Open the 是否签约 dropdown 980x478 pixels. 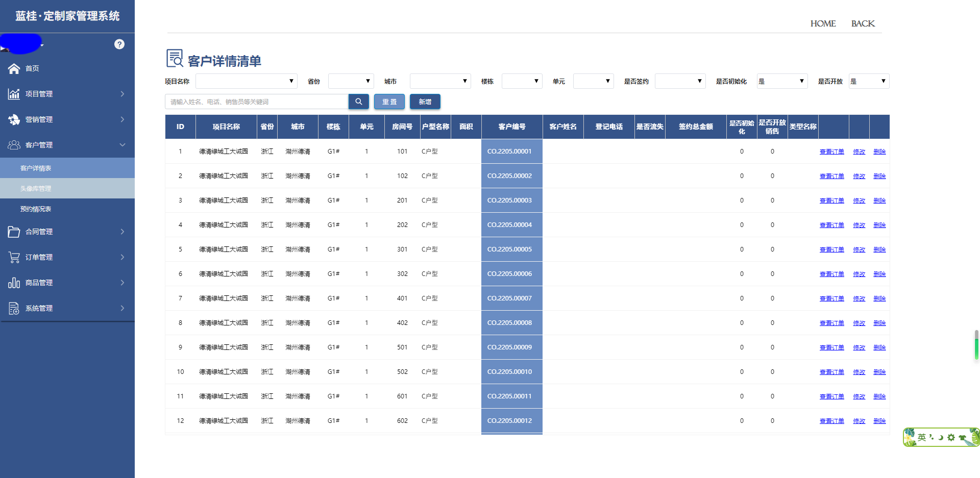[680, 81]
